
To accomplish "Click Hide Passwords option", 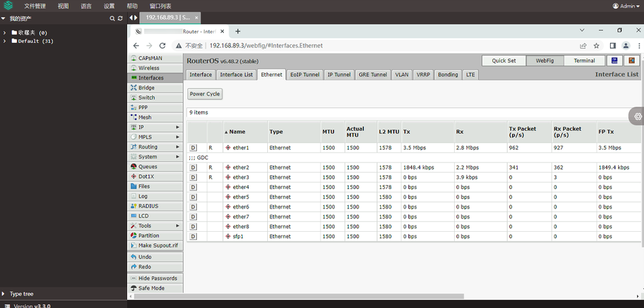I will [x=155, y=278].
